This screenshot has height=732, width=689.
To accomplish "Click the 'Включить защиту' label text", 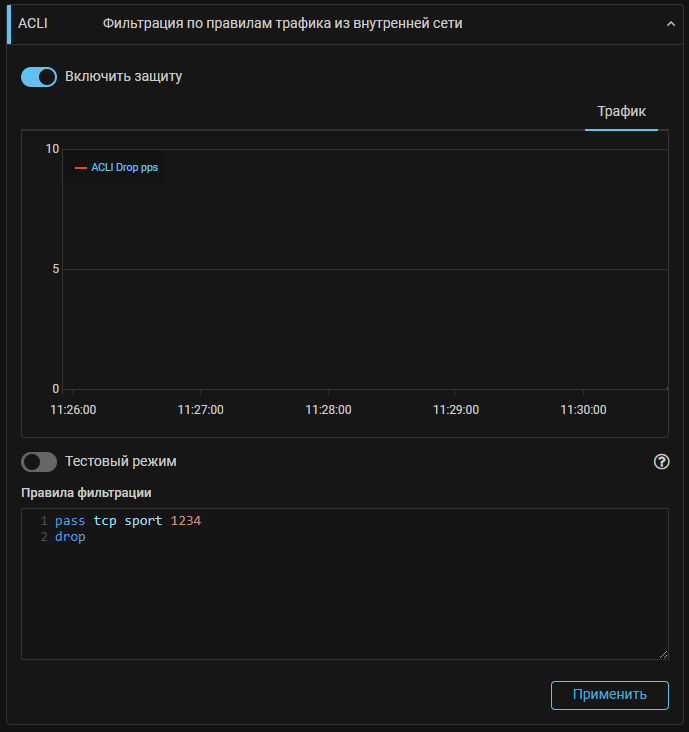I will tap(123, 76).
